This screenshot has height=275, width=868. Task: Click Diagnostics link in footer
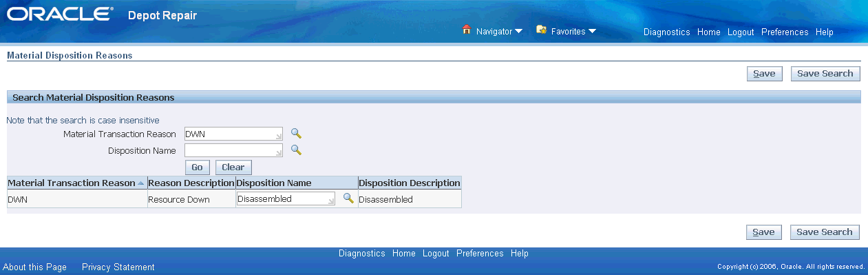362,254
